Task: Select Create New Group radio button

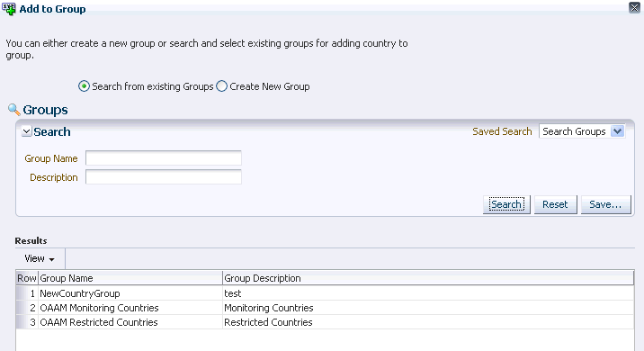Action: point(222,86)
